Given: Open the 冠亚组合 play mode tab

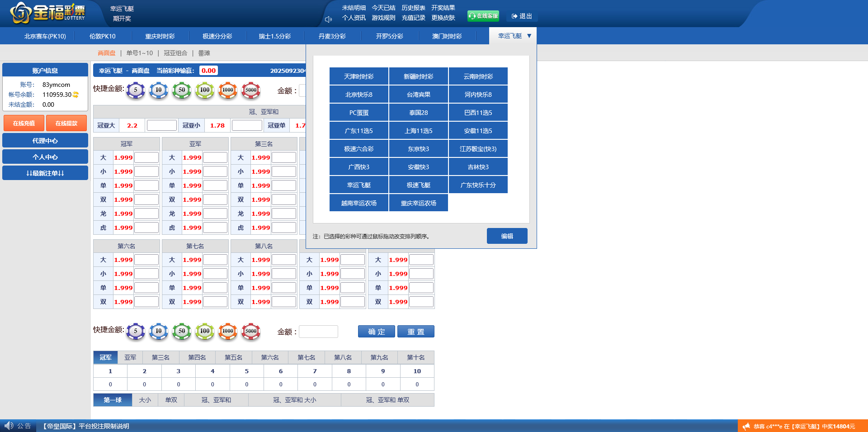Looking at the screenshot, I should 175,53.
